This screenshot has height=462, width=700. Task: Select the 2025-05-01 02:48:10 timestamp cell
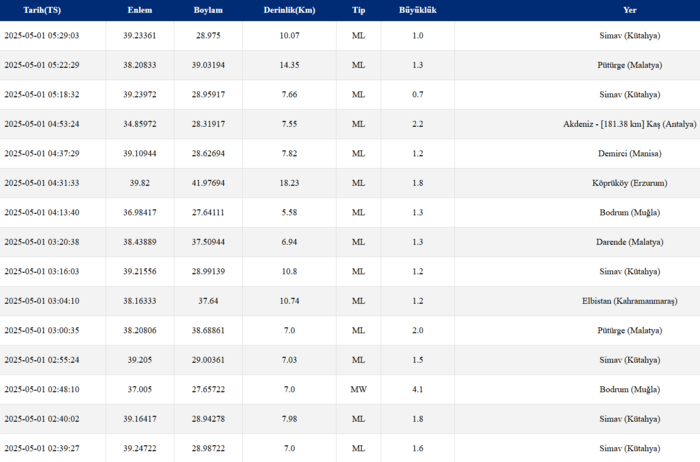(42, 389)
